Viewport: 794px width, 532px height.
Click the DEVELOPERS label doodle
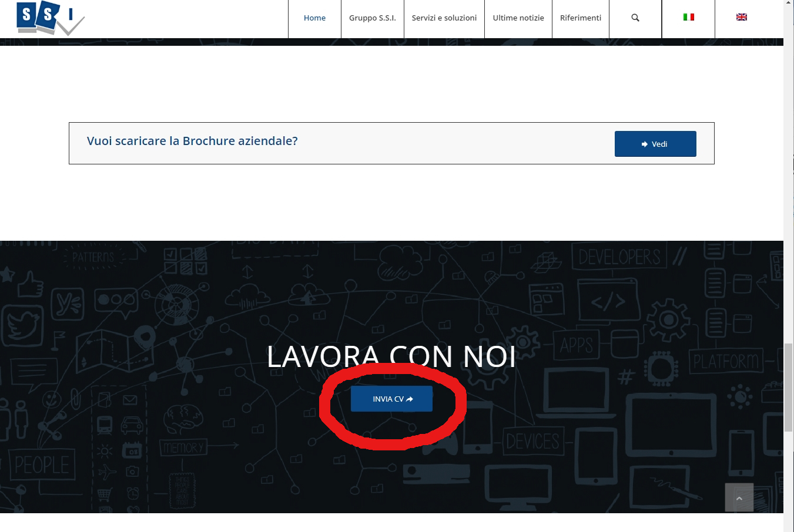click(619, 257)
